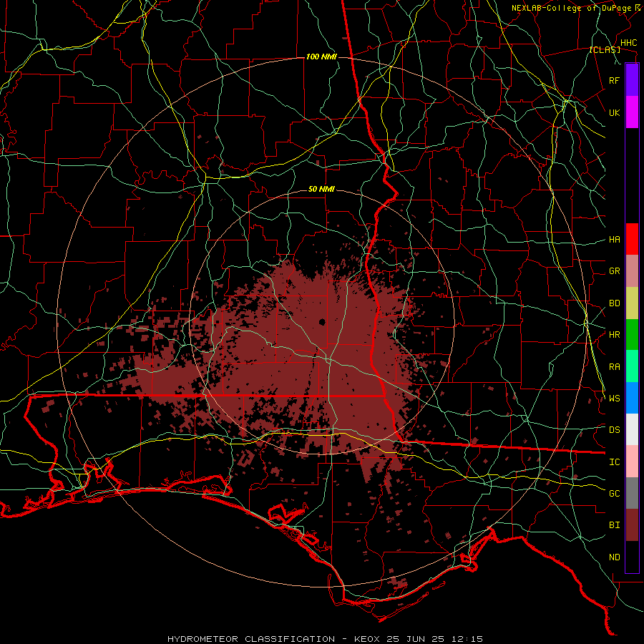This screenshot has width=644, height=644.
Task: Click the BI dark red swatch
Action: [632, 525]
